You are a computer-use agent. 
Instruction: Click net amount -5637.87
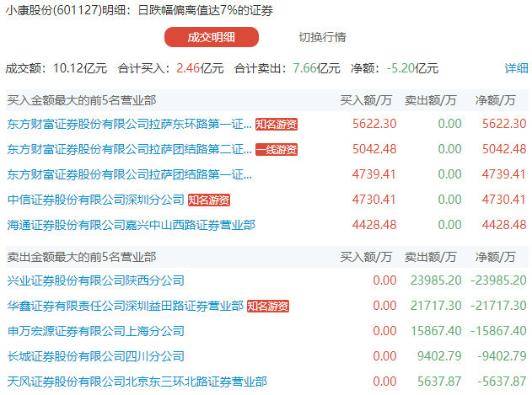click(x=502, y=382)
